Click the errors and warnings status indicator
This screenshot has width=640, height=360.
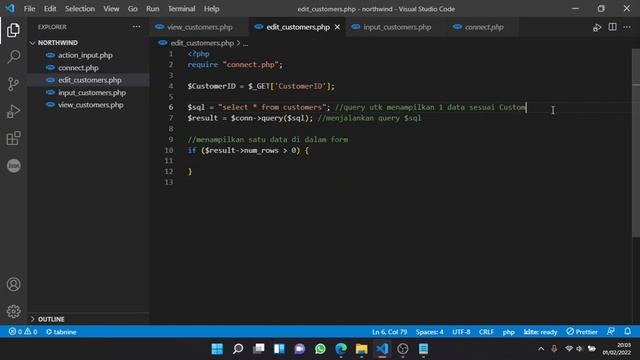(23, 332)
